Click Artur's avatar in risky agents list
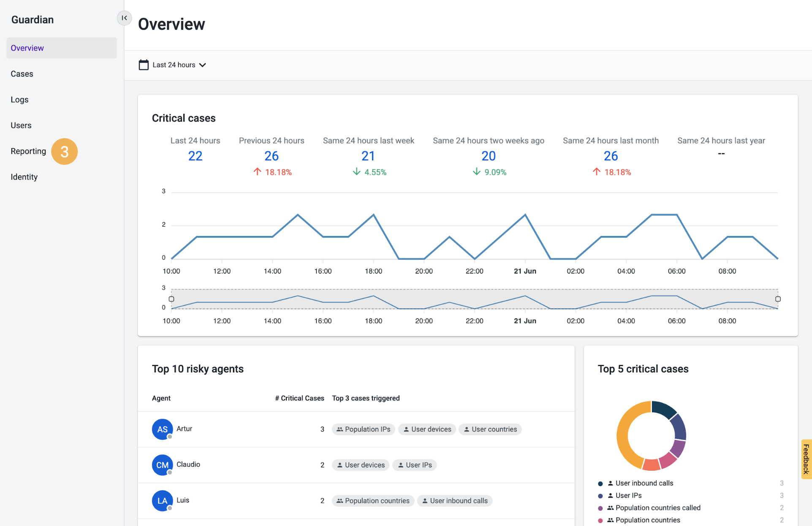 click(x=162, y=429)
